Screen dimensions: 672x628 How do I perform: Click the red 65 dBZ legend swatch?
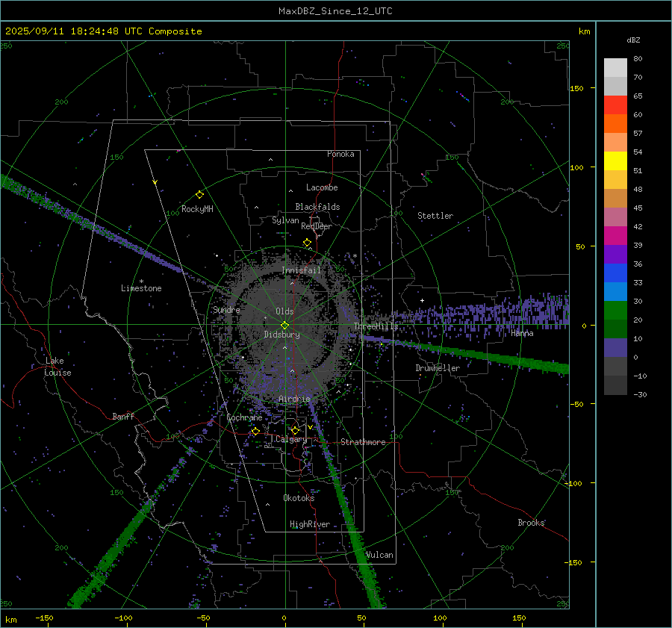(x=615, y=105)
